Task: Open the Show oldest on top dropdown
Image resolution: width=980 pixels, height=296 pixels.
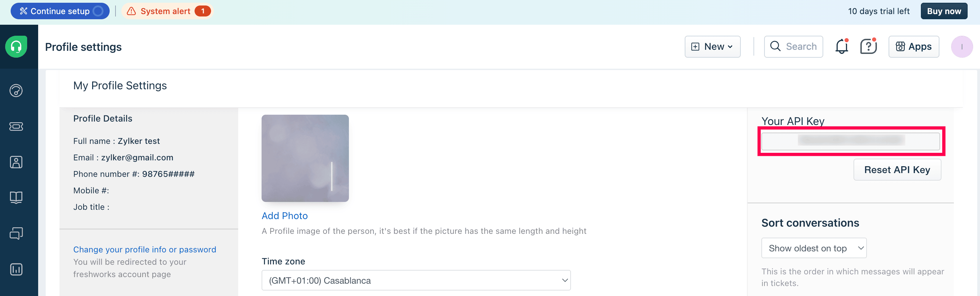Action: point(814,248)
